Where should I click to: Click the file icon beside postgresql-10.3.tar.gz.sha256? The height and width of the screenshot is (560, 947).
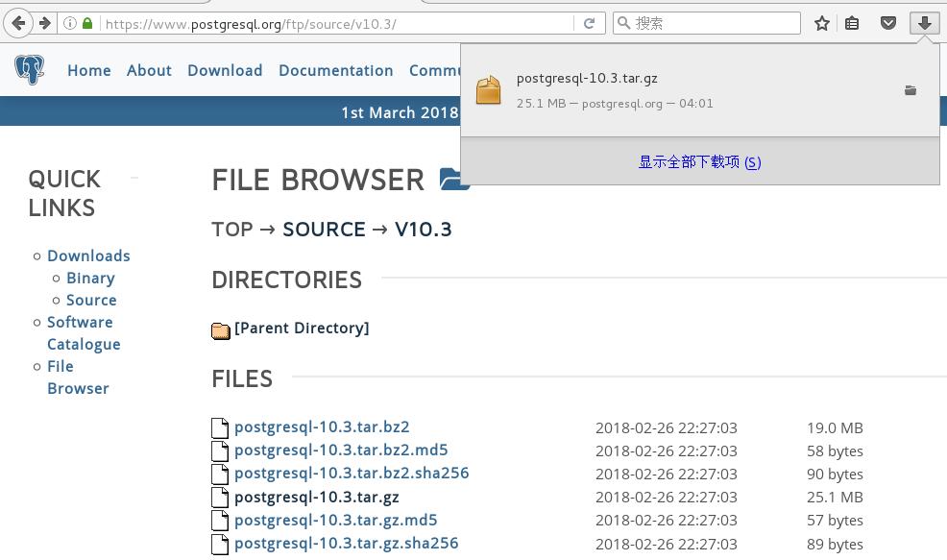pos(220,544)
